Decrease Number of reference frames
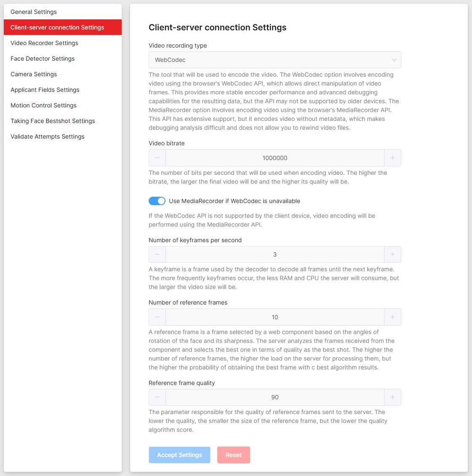 (x=157, y=317)
